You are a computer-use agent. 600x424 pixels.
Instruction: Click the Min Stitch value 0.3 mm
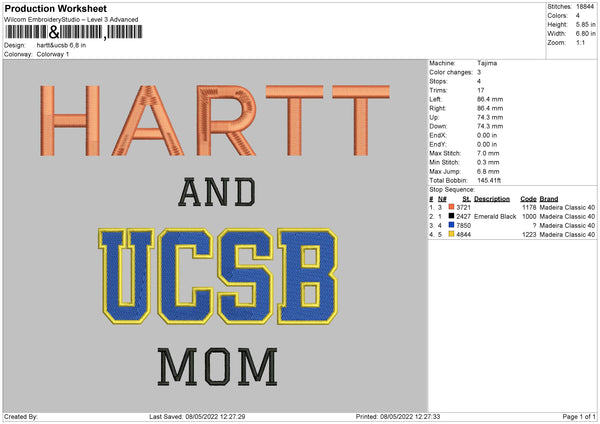(488, 162)
